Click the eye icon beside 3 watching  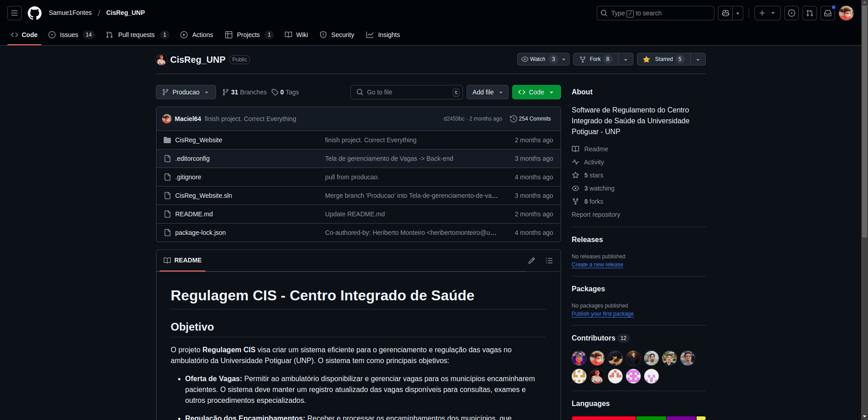(576, 188)
